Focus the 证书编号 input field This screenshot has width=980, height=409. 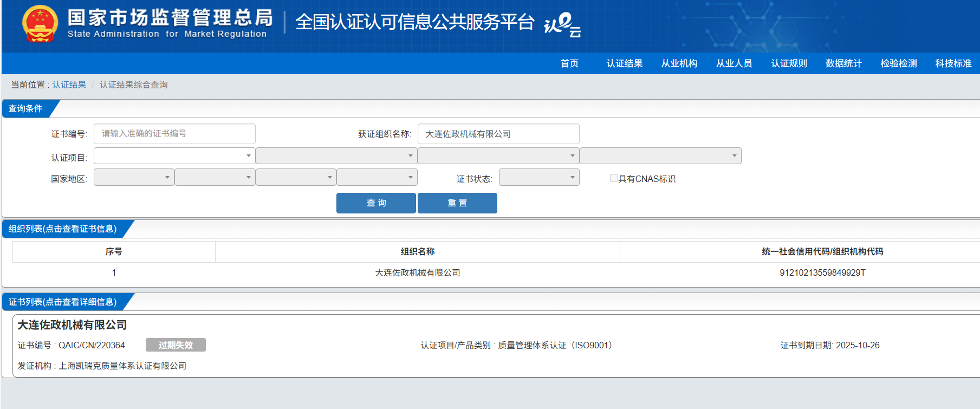click(x=174, y=134)
